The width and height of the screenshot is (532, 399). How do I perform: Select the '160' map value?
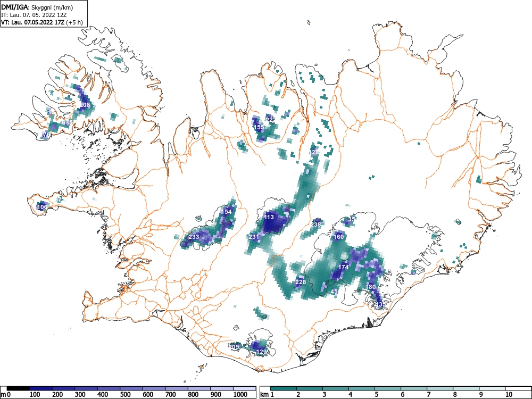point(339,237)
